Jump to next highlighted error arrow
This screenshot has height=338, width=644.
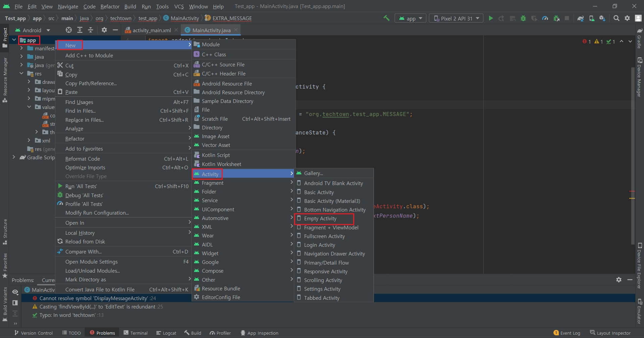pyautogui.click(x=630, y=41)
